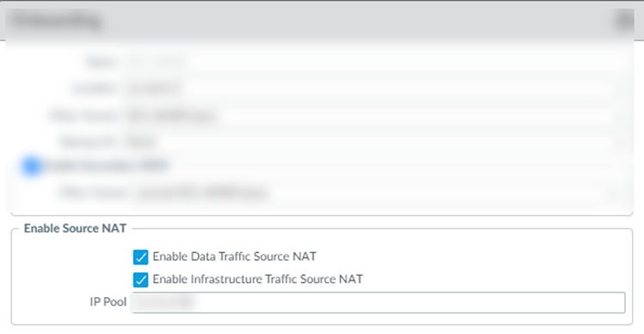Toggle the blurred blue checkbox above Source NAT section
644x334 pixels.
pyautogui.click(x=32, y=167)
